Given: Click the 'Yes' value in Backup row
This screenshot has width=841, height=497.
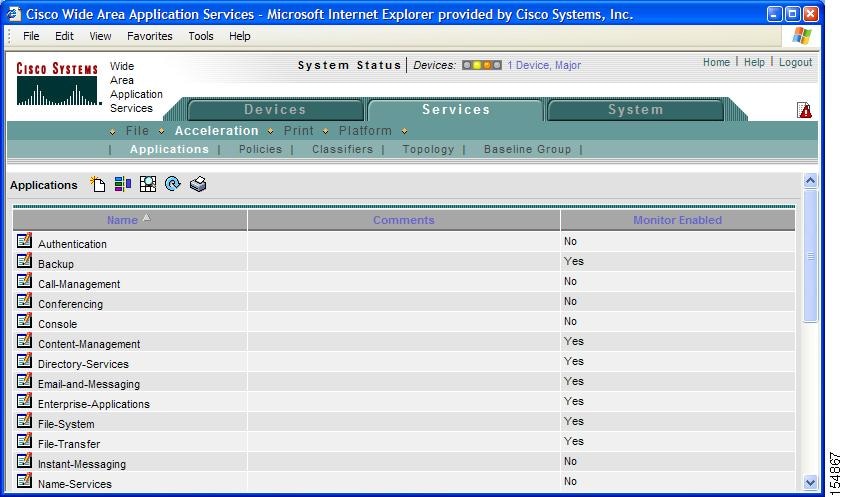Looking at the screenshot, I should coord(573,261).
